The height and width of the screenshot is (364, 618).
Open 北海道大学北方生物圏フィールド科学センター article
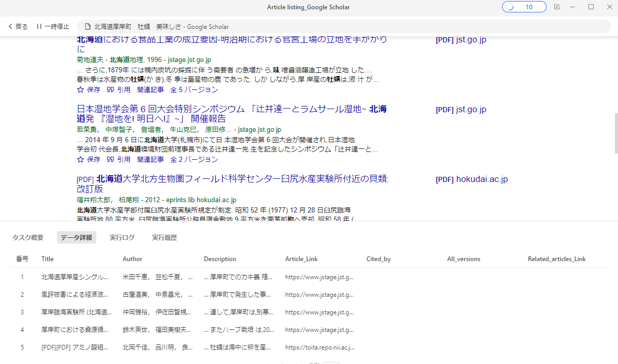click(232, 184)
